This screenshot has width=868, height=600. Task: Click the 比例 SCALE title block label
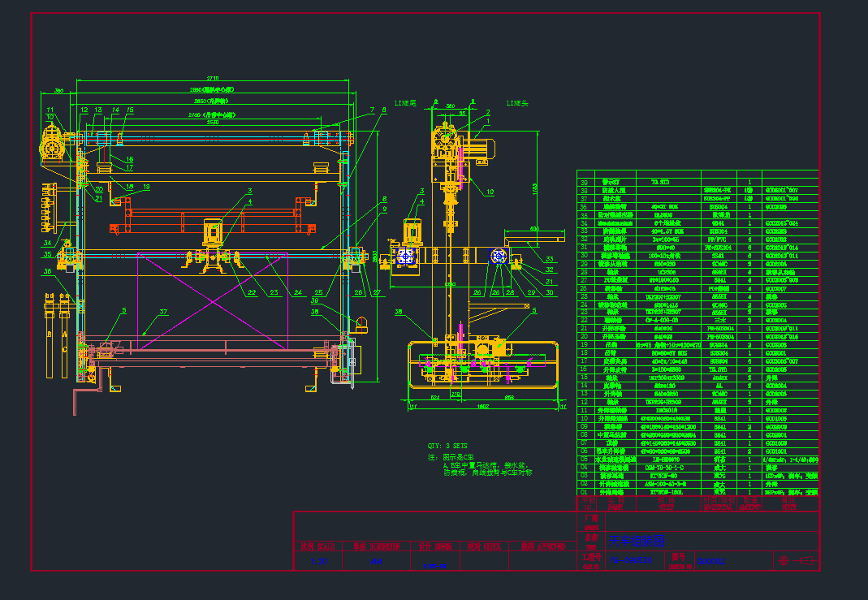click(317, 546)
